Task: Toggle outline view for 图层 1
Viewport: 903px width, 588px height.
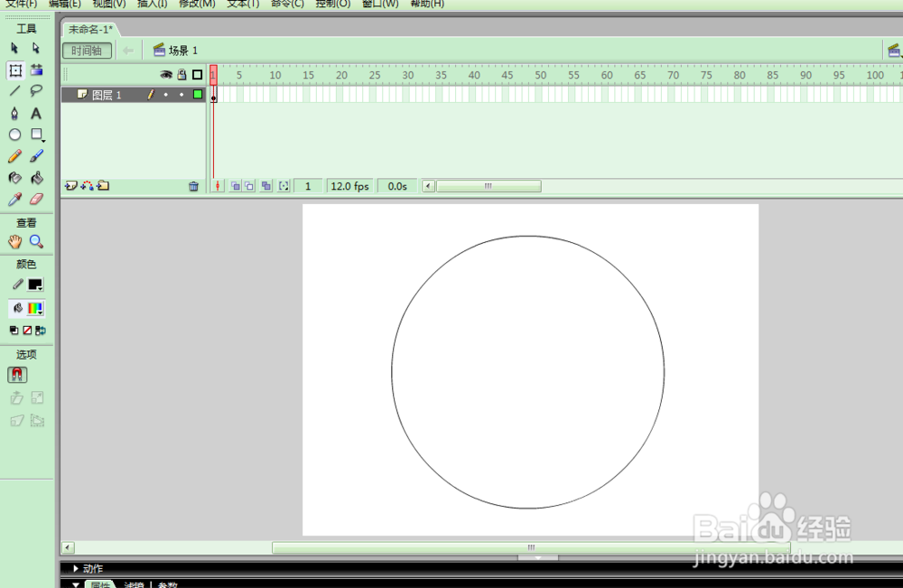Action: (198, 95)
